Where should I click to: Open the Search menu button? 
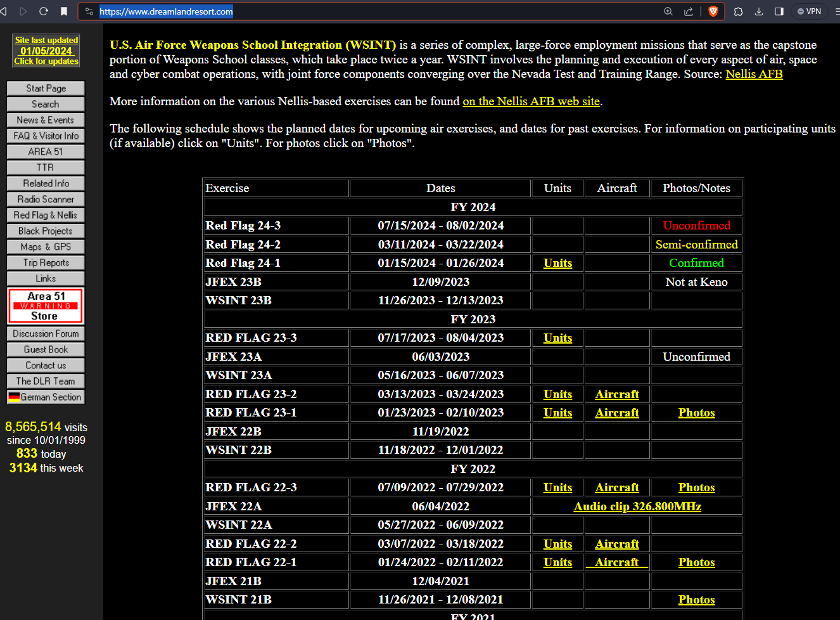46,104
